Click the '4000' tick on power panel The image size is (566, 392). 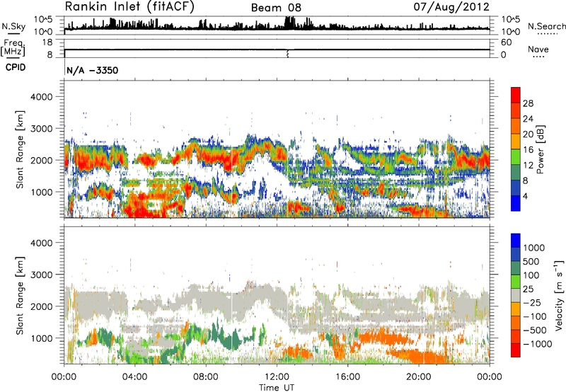pos(41,97)
